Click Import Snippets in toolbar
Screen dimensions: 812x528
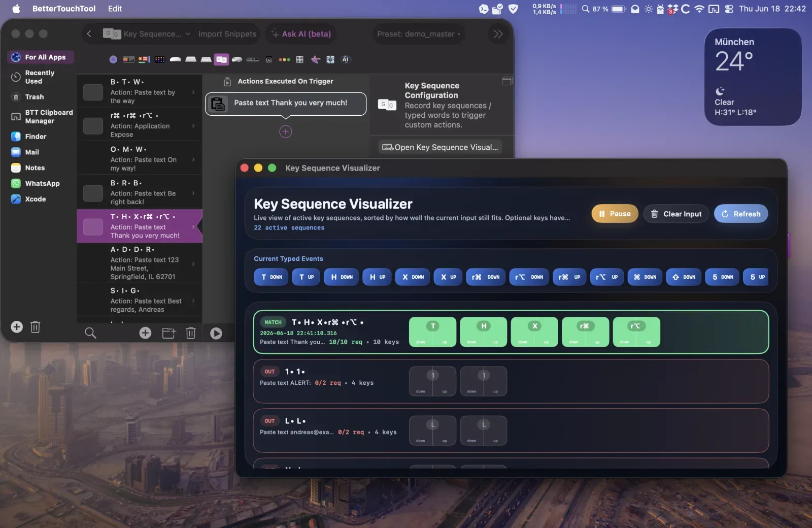[227, 34]
